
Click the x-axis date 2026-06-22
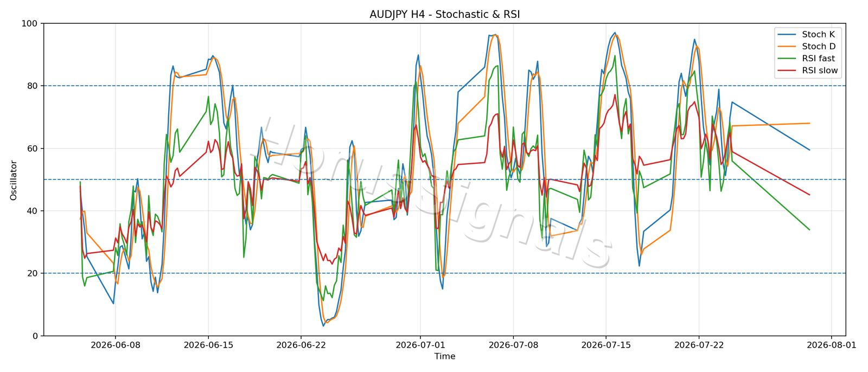(x=301, y=344)
